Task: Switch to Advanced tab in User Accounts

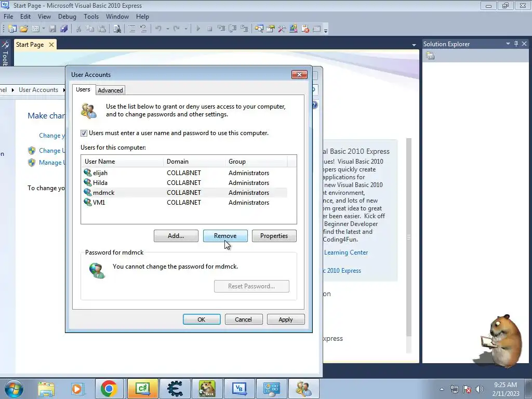Action: tap(110, 90)
